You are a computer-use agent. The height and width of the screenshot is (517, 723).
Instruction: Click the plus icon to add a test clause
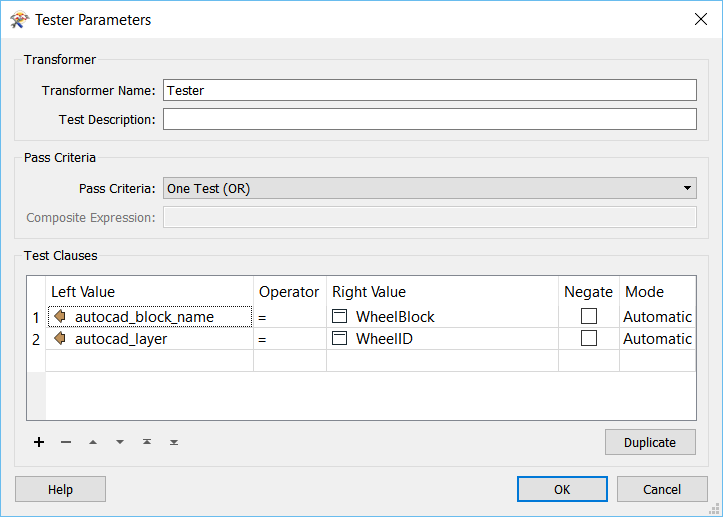[39, 442]
